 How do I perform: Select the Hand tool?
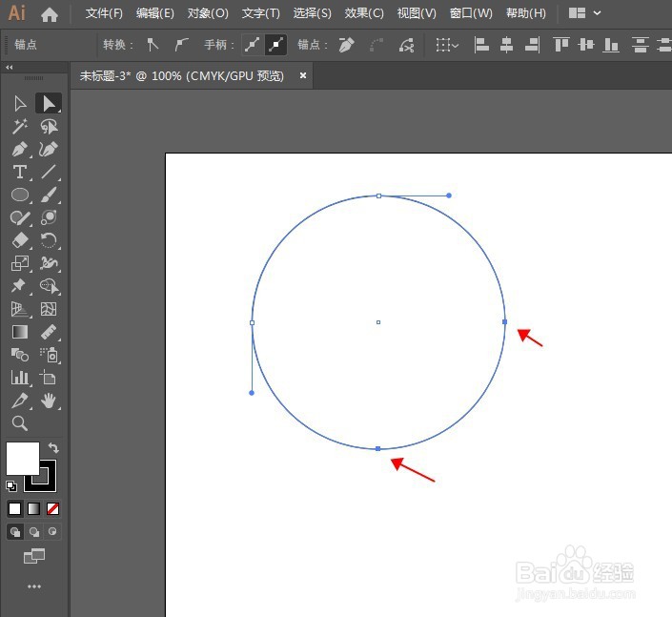click(49, 401)
